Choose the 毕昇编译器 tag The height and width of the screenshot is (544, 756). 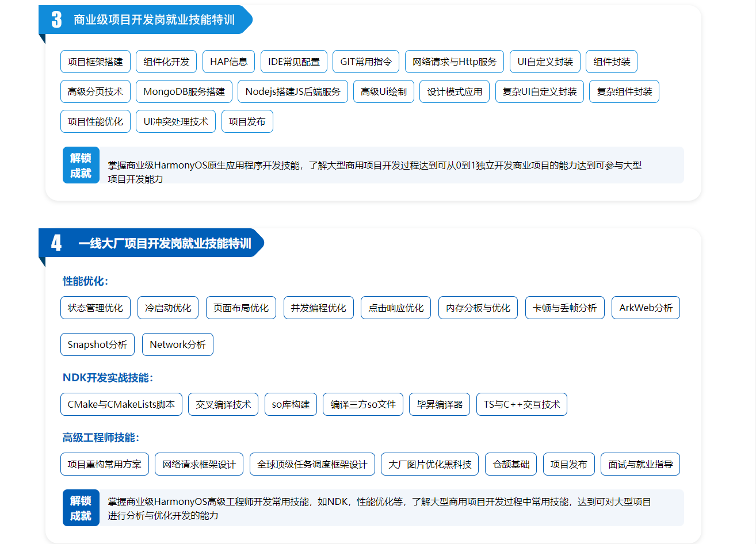pos(440,404)
